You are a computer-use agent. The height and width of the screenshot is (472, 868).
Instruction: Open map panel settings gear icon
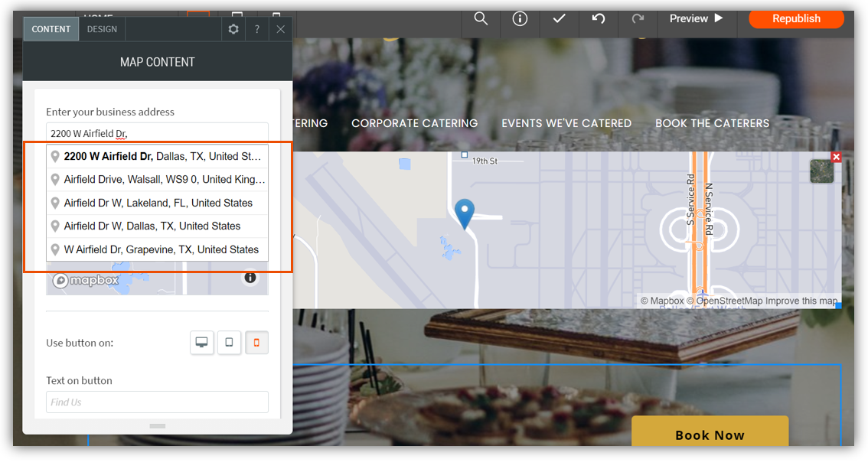(233, 29)
